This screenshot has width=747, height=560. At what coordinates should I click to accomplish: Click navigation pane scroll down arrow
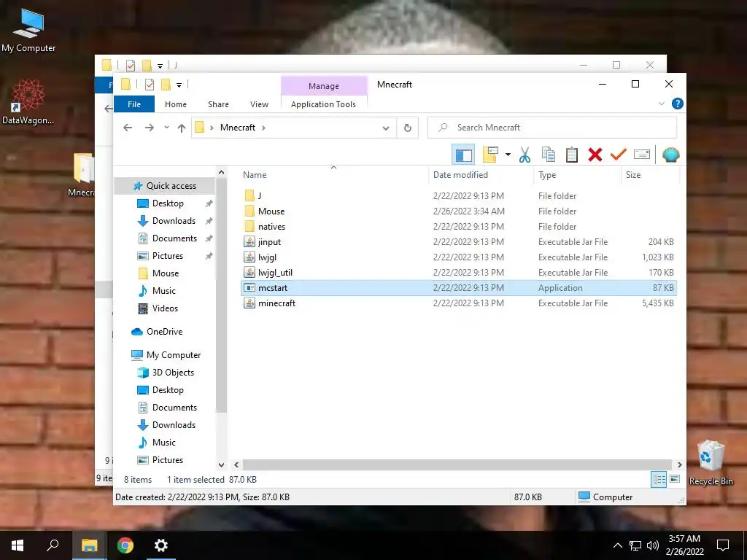click(x=221, y=464)
